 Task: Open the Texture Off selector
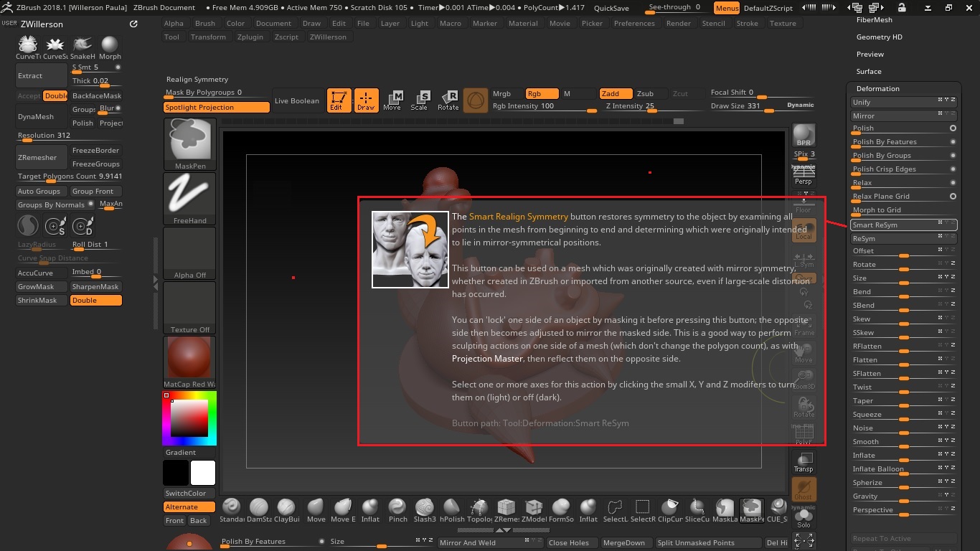pyautogui.click(x=190, y=308)
